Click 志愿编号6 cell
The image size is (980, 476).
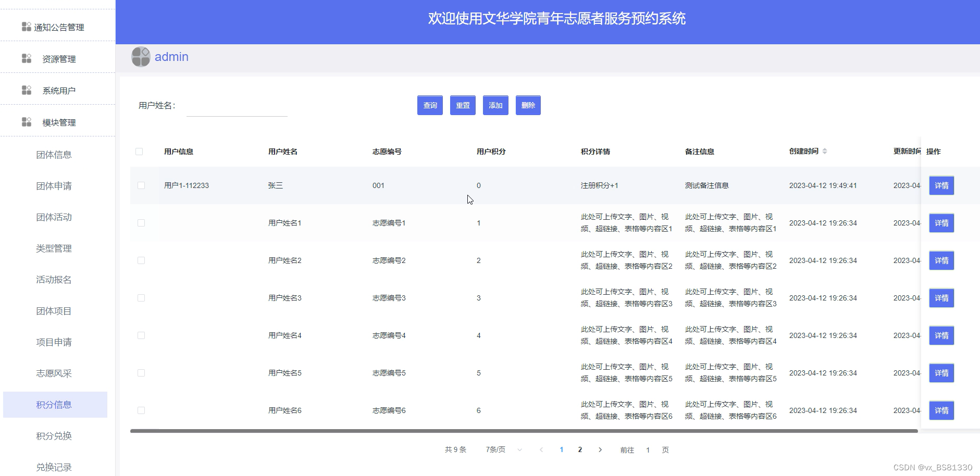pos(389,410)
